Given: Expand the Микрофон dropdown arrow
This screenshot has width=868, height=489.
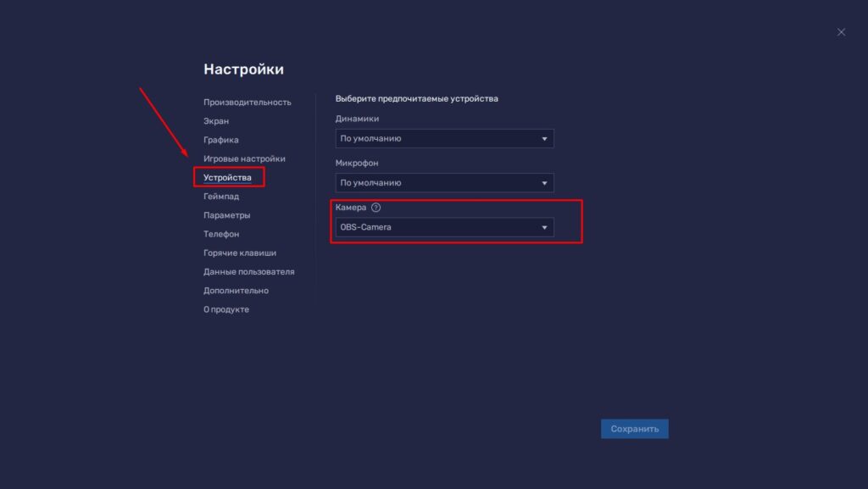Looking at the screenshot, I should point(544,183).
